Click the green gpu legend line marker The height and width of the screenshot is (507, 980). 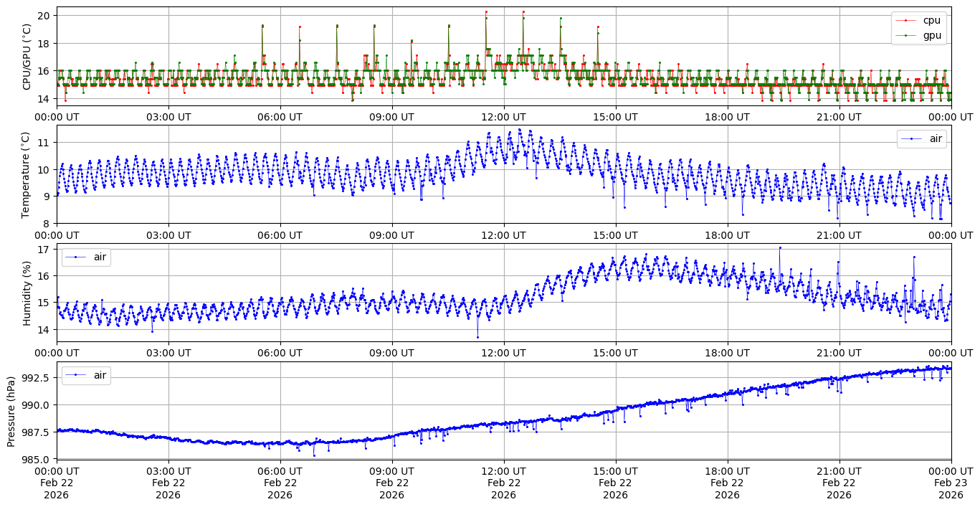click(x=906, y=34)
